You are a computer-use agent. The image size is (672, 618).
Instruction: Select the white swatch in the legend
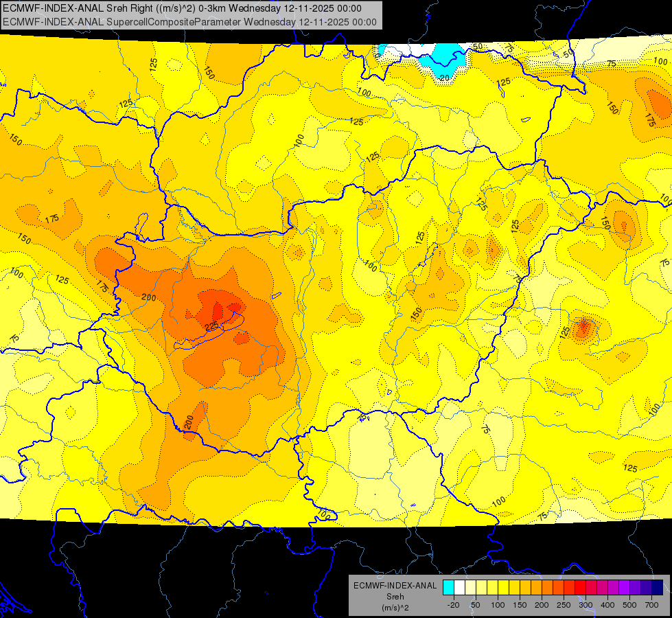[x=459, y=588]
